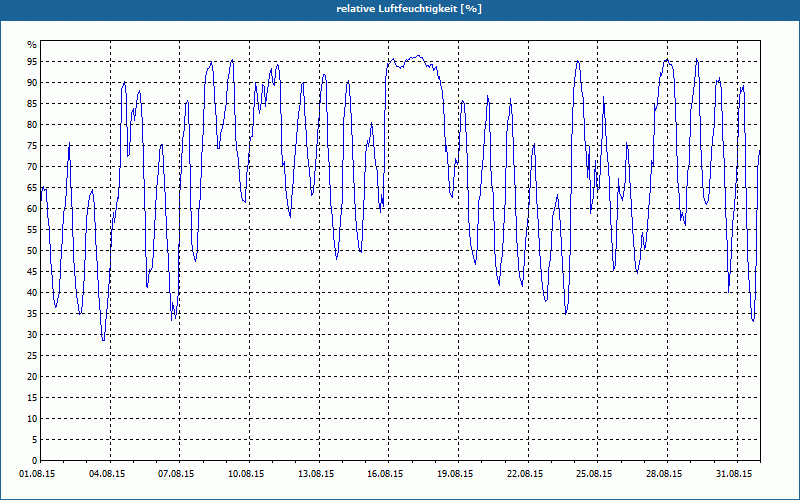800x500 pixels.
Task: Click the y-axis value 45
Action: point(32,271)
